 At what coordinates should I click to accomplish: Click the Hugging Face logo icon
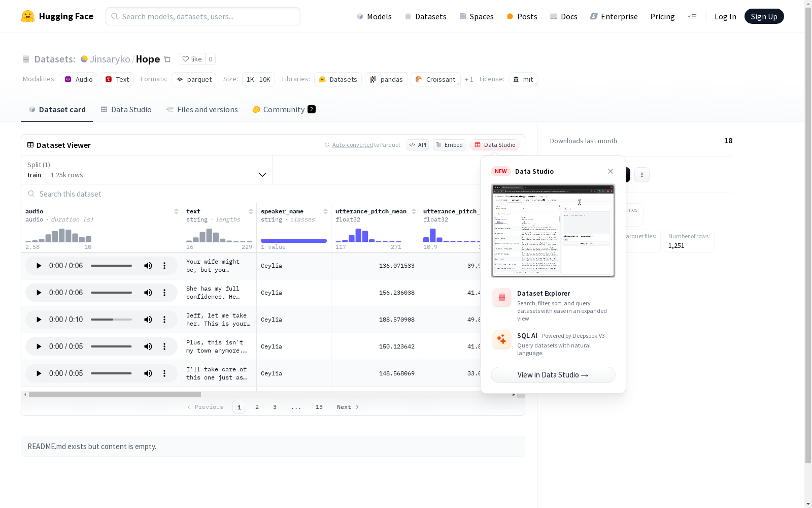pos(28,16)
